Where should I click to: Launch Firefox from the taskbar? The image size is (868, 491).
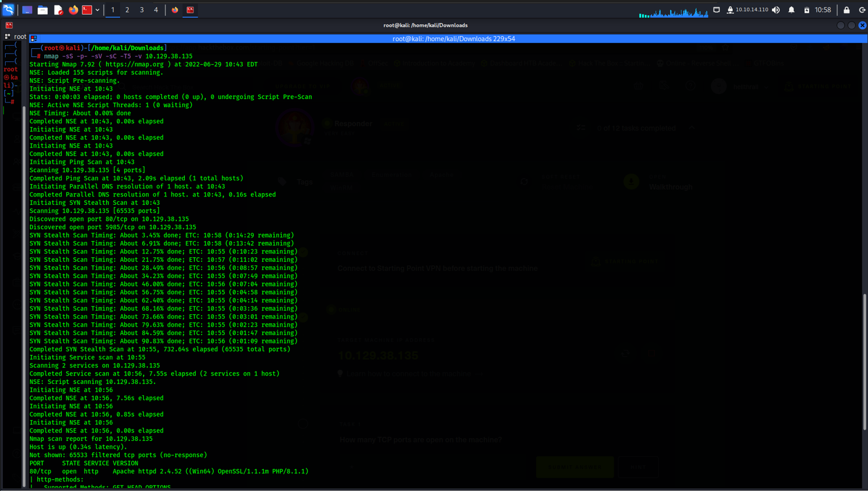[74, 10]
